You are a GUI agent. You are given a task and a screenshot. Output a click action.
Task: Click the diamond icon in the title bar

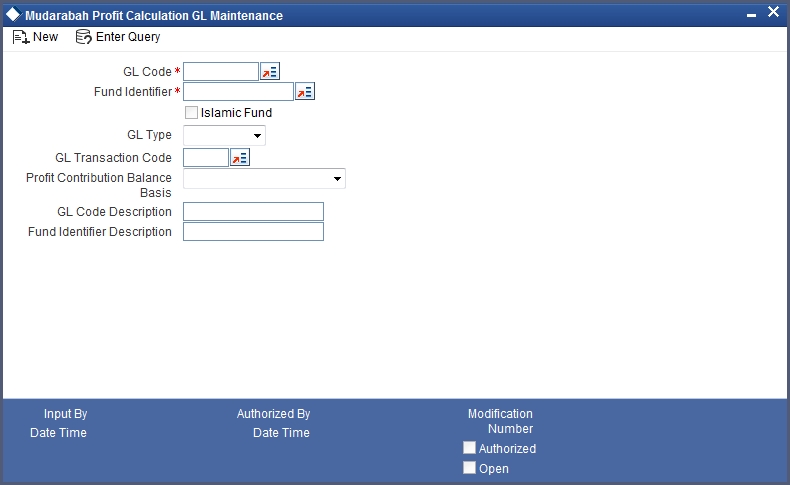click(13, 15)
